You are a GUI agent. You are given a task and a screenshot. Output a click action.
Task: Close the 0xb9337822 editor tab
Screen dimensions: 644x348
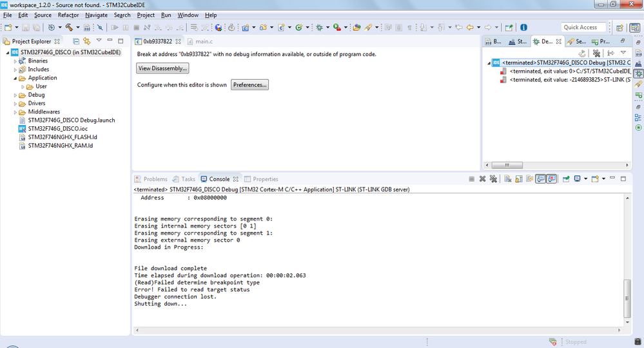pyautogui.click(x=179, y=41)
